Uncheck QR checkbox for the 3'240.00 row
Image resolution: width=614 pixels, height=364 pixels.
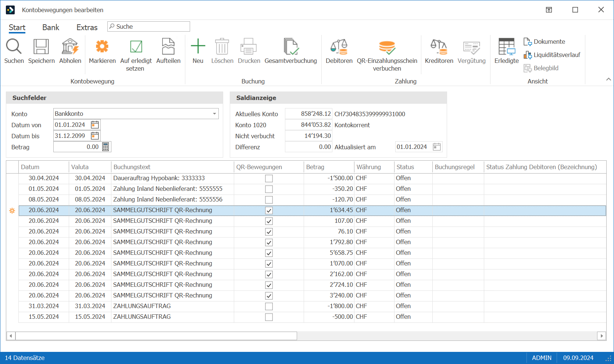[269, 296]
